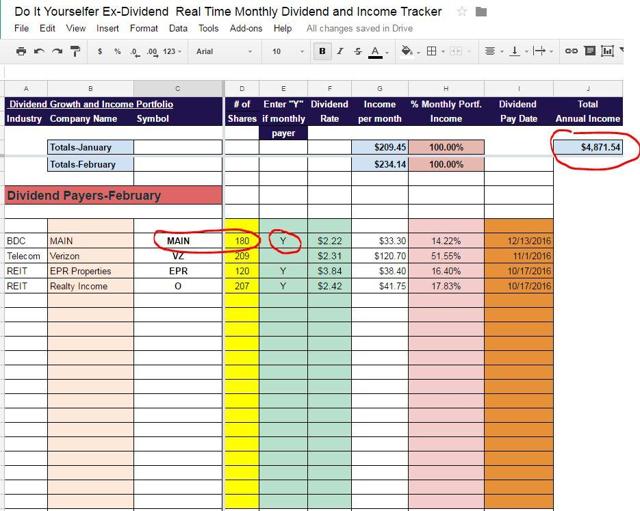Star this spreadsheet document
This screenshot has height=511, width=640.
tap(462, 11)
